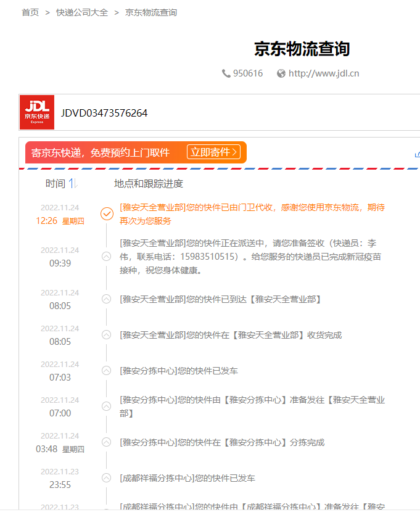The width and height of the screenshot is (420, 512).
Task: Click the 时间 column header
Action: [x=55, y=183]
